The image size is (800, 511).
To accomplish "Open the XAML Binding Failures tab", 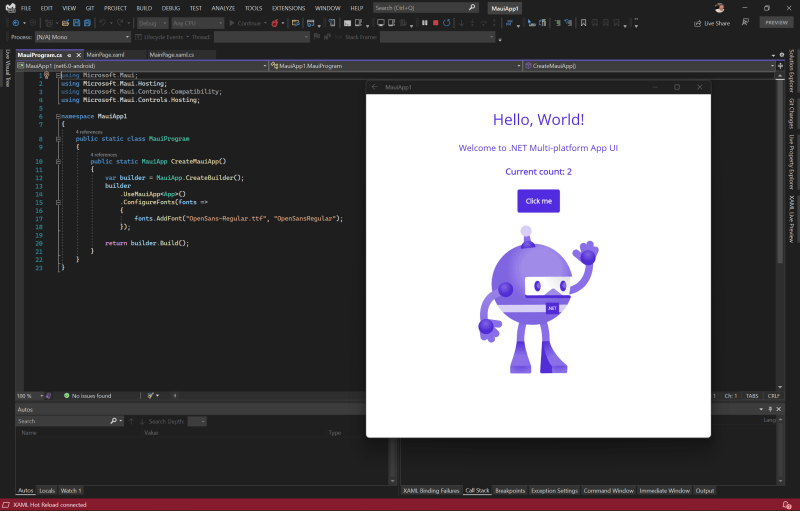I will click(x=431, y=491).
